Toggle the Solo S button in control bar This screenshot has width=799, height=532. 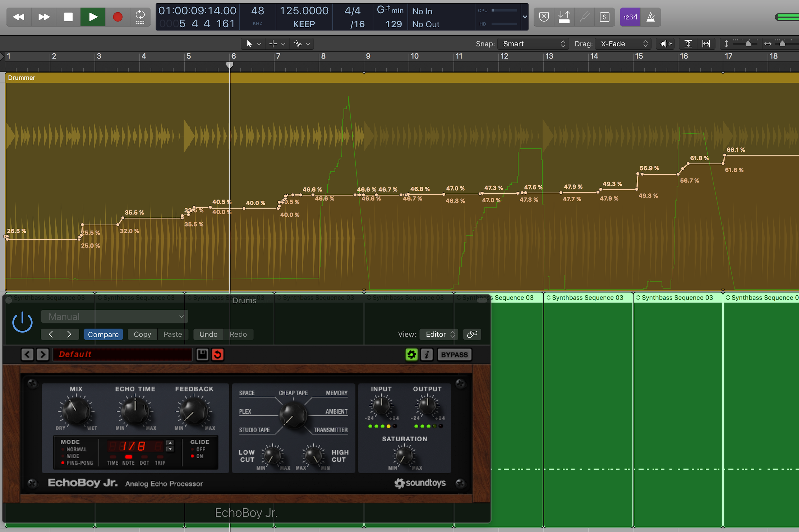pyautogui.click(x=604, y=17)
